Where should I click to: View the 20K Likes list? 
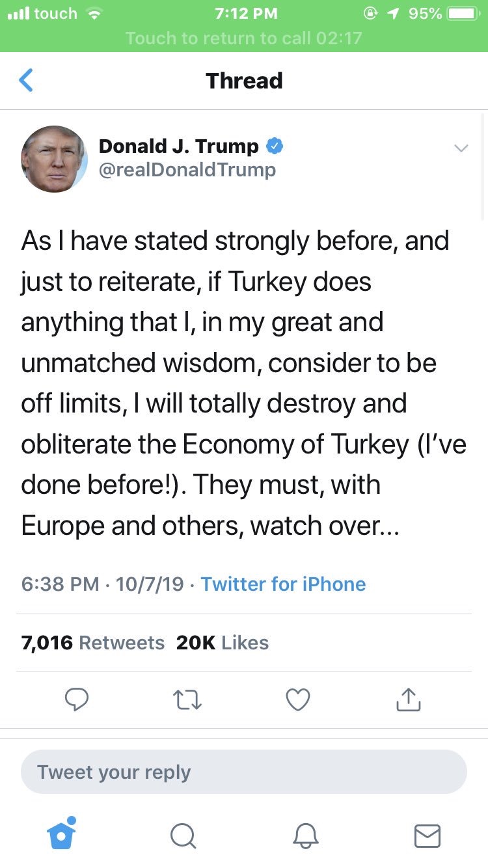222,643
